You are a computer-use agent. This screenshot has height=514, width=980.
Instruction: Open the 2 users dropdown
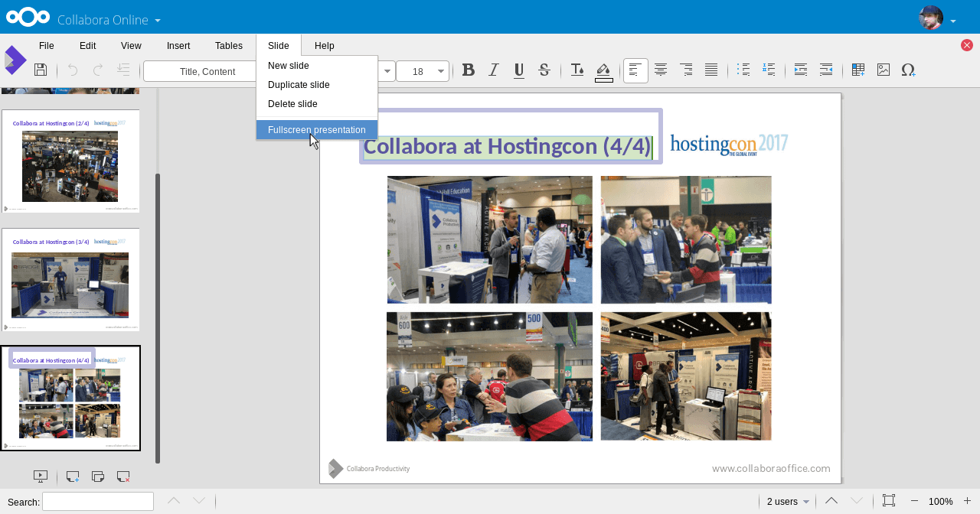[x=788, y=502]
